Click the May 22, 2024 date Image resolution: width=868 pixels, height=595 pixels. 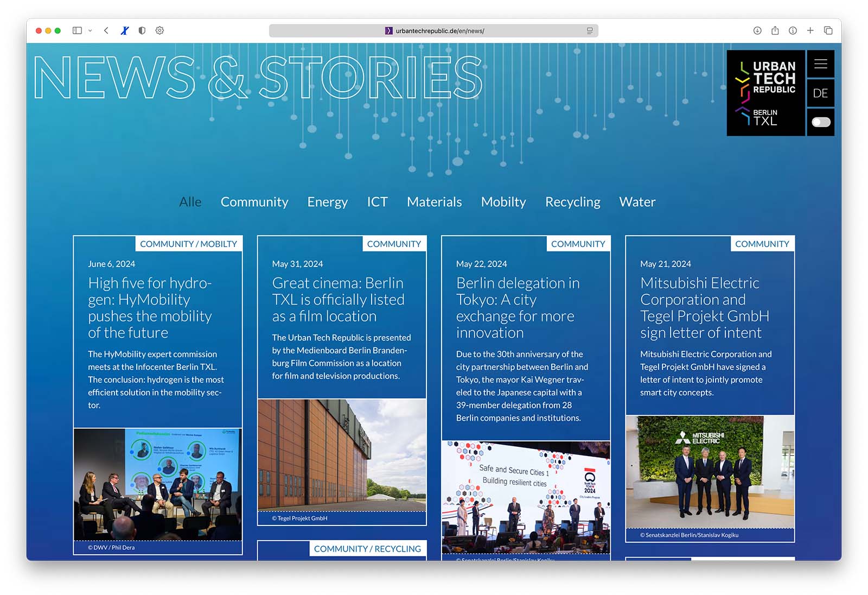pos(482,264)
